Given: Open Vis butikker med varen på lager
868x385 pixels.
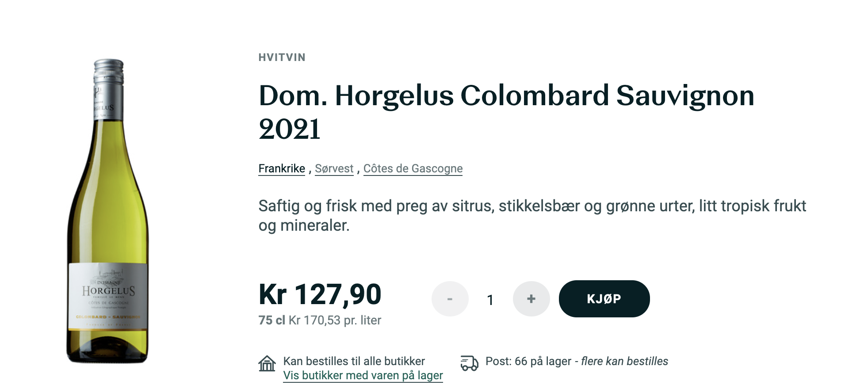Looking at the screenshot, I should tap(363, 376).
